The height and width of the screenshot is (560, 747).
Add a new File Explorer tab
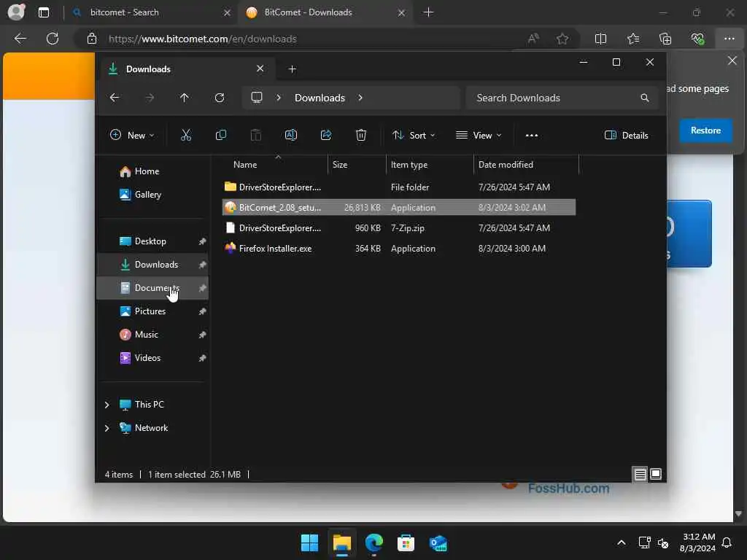tap(292, 69)
